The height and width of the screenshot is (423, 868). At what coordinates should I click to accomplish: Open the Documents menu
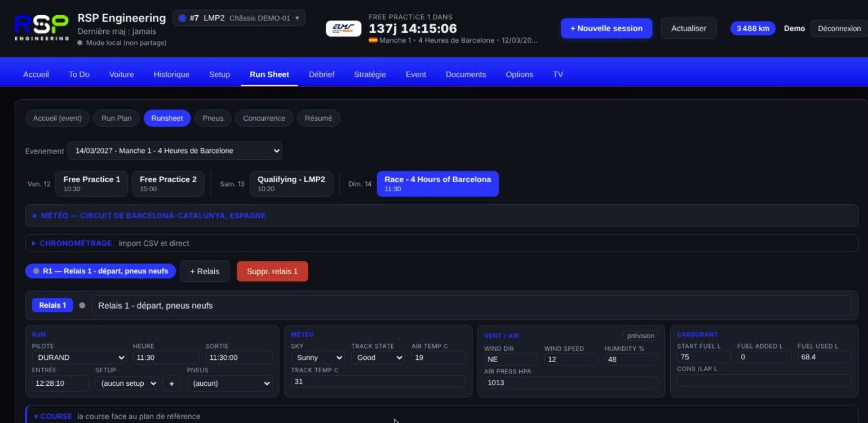[466, 74]
